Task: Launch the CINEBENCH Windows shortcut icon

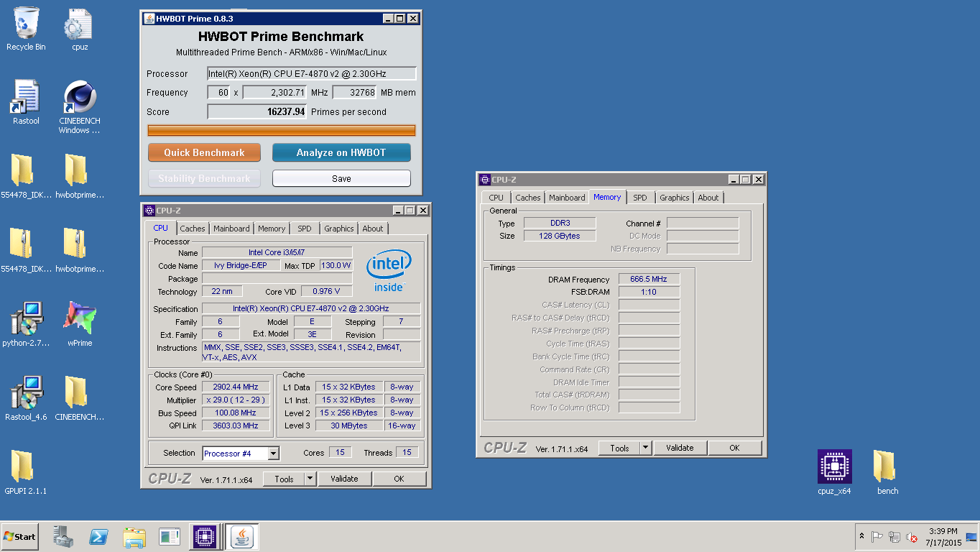Action: pyautogui.click(x=80, y=107)
